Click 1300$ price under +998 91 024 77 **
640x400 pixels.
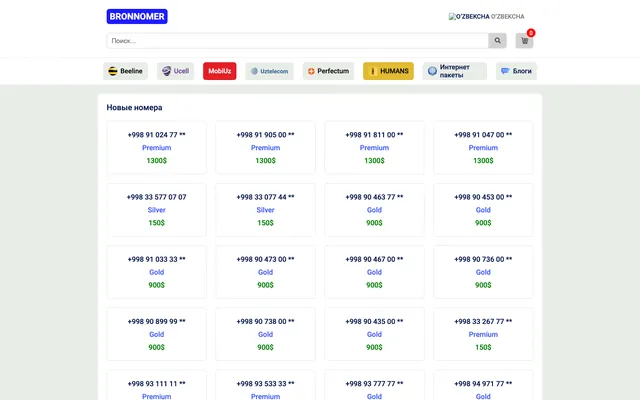click(157, 160)
